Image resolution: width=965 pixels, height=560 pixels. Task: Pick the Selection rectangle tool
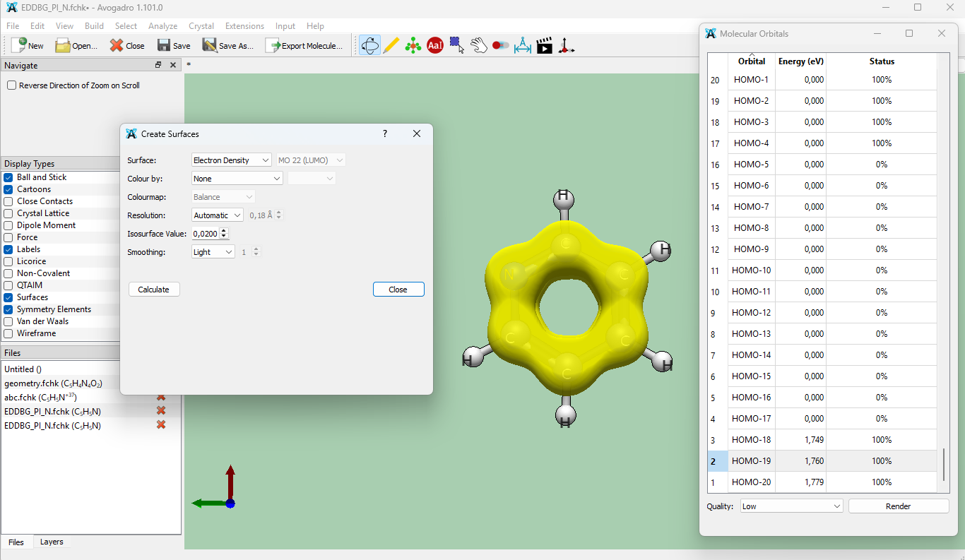pos(457,46)
